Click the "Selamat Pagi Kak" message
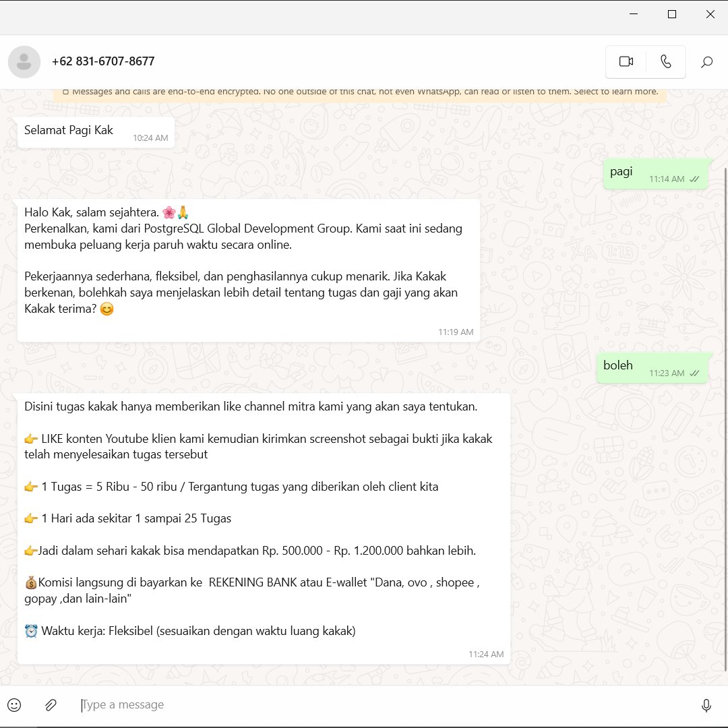728x728 pixels. (96, 132)
